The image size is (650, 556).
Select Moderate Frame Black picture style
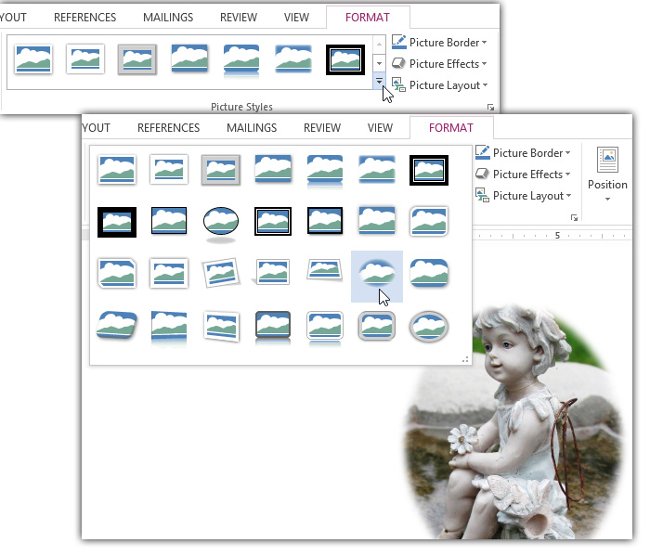coord(325,221)
